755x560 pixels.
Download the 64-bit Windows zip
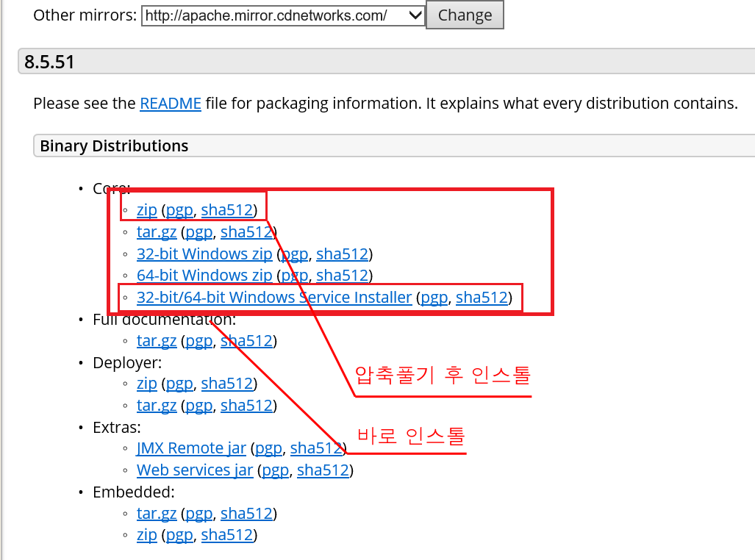[x=204, y=276]
